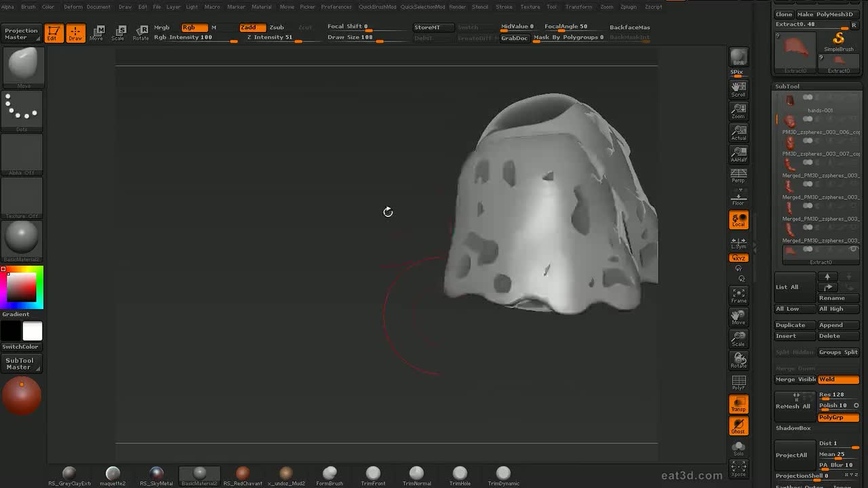This screenshot has height=488, width=868.
Task: Click the BPR render button
Action: click(738, 58)
